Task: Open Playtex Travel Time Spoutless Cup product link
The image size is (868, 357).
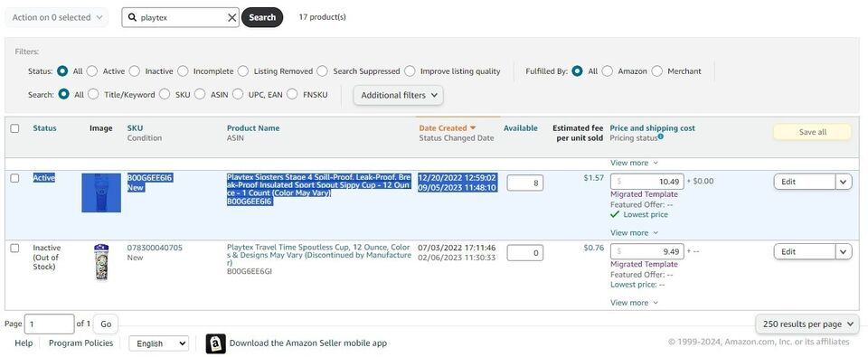Action: pyautogui.click(x=319, y=255)
